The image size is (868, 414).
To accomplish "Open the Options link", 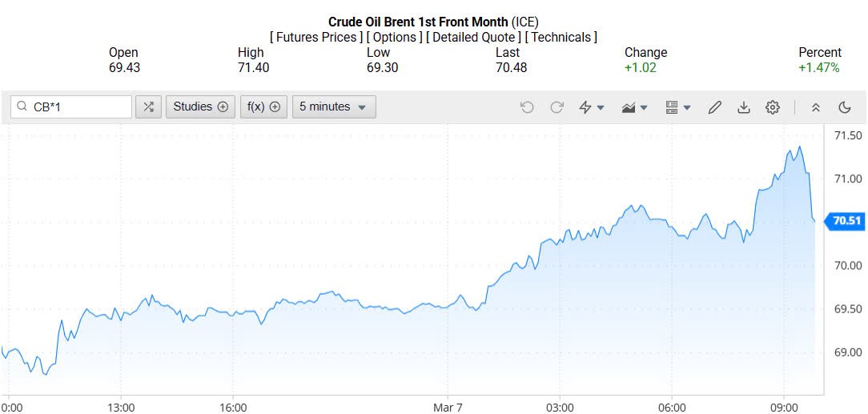I will coord(395,37).
